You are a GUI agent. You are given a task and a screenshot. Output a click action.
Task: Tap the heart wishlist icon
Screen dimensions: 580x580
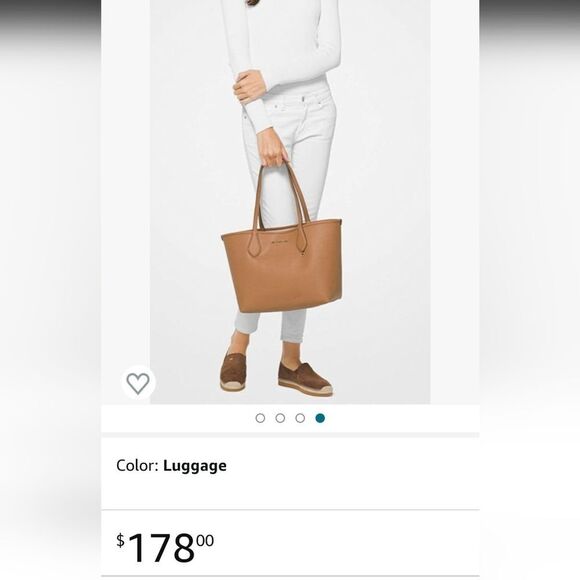pyautogui.click(x=138, y=383)
